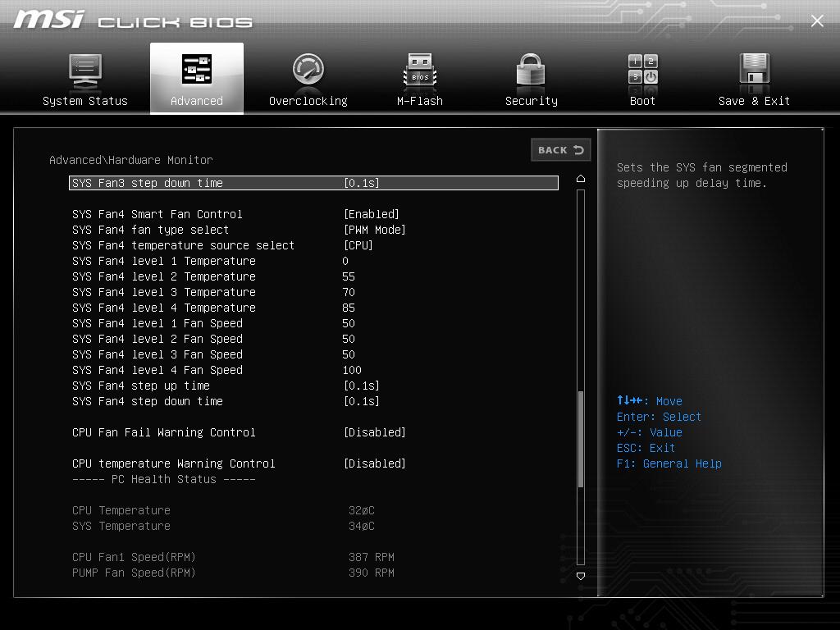Select CPU temperature Warning Control label

pyautogui.click(x=174, y=463)
